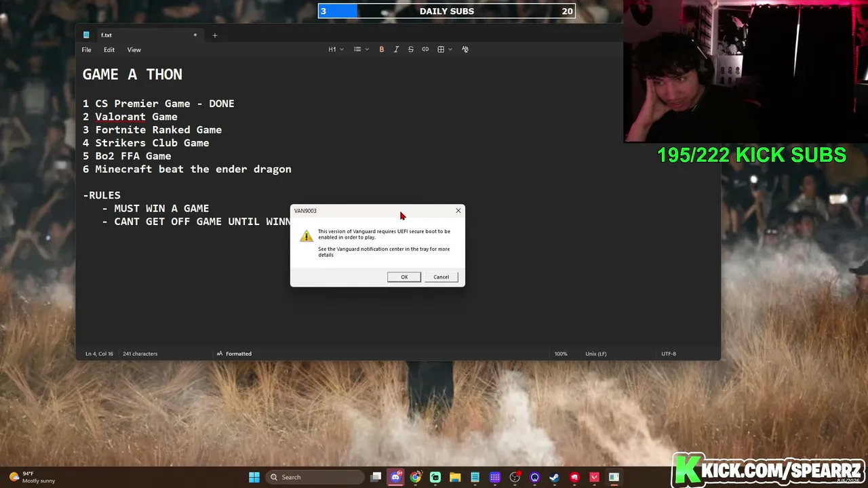
Task: Click the UTF-8 encoding indicator
Action: (x=669, y=354)
